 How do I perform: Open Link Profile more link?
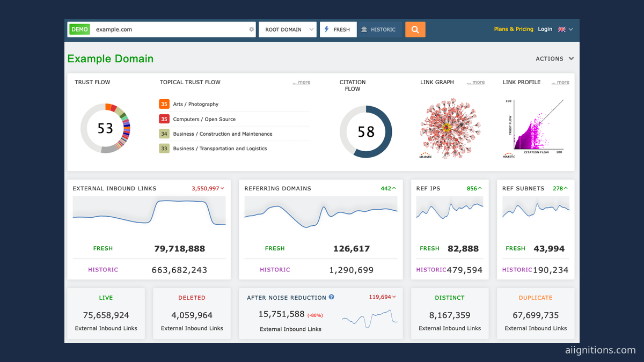pos(560,83)
